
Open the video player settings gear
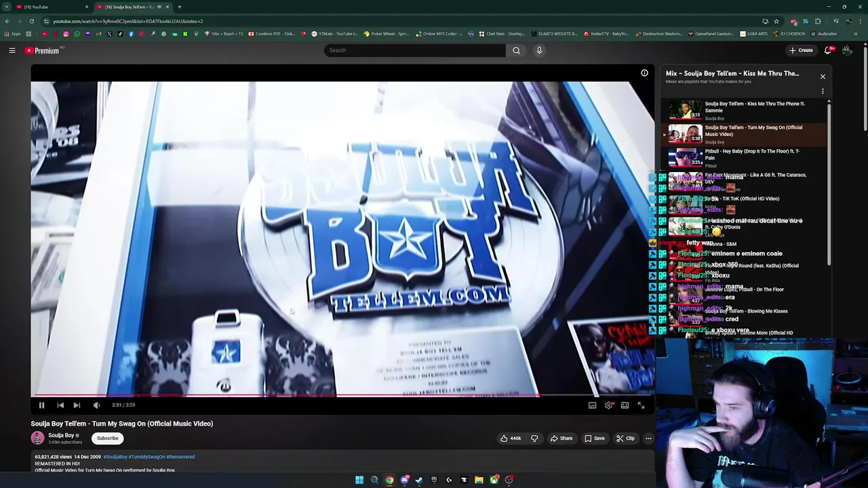point(608,405)
